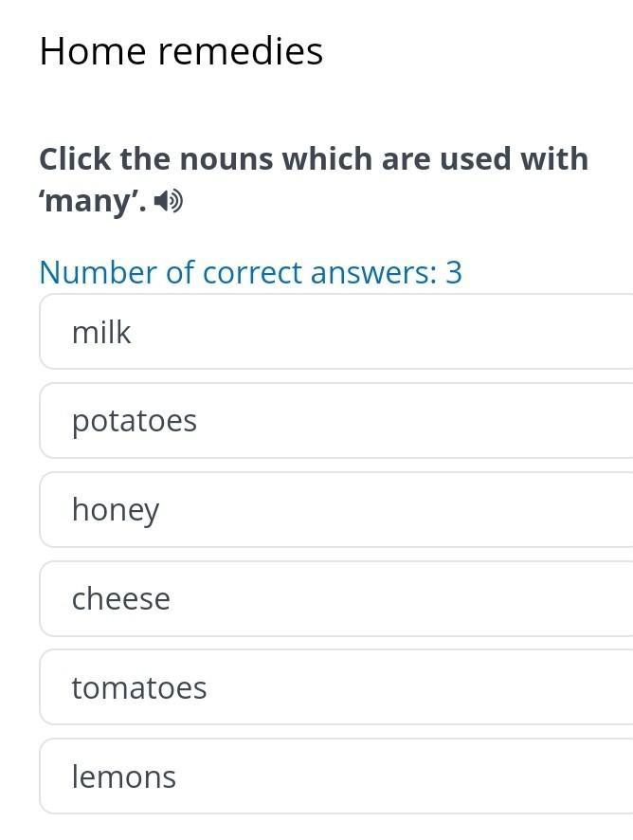This screenshot has width=633, height=840.
Task: Click the digit 3 in answers count
Action: click(454, 272)
